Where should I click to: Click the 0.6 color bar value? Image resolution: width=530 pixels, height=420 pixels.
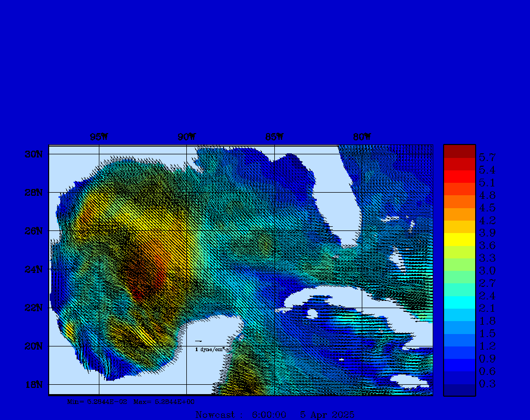[487, 371]
